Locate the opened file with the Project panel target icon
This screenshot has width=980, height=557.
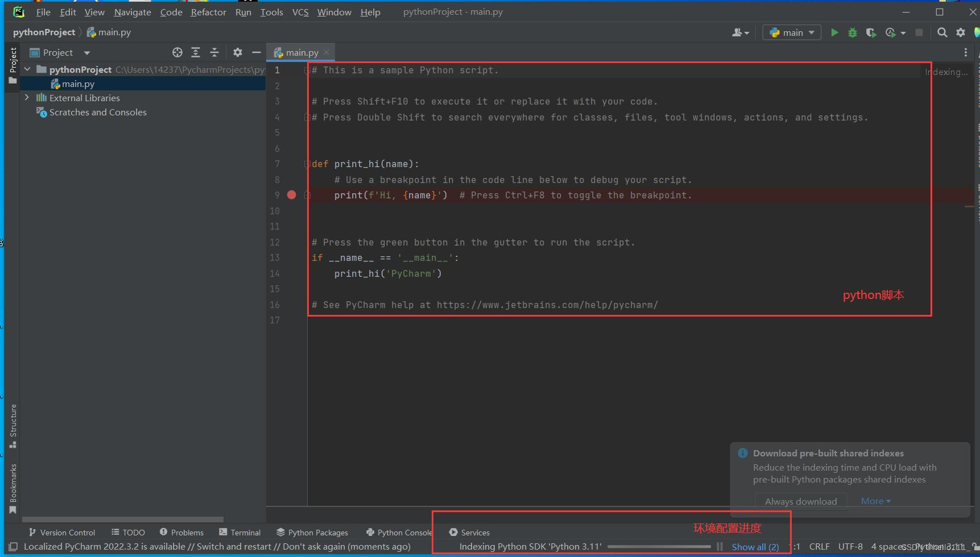click(177, 52)
